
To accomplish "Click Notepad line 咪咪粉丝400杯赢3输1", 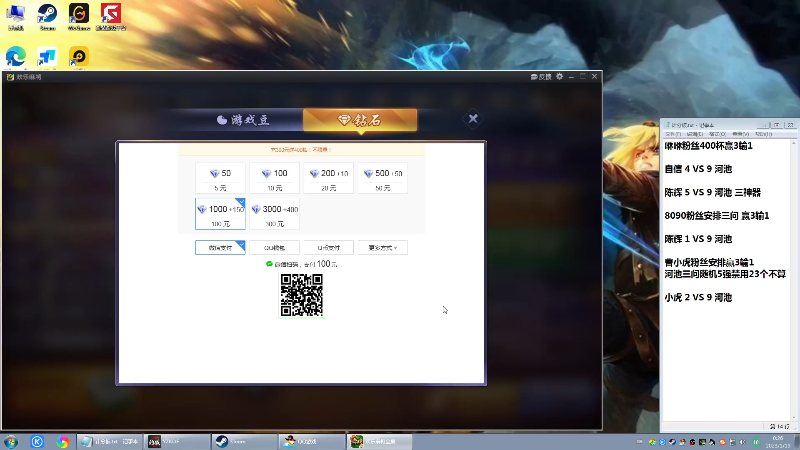I will [x=708, y=146].
